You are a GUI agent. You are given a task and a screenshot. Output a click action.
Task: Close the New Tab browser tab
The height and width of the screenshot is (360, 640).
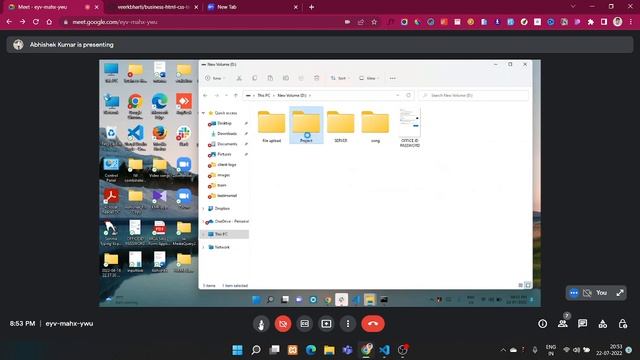[296, 7]
